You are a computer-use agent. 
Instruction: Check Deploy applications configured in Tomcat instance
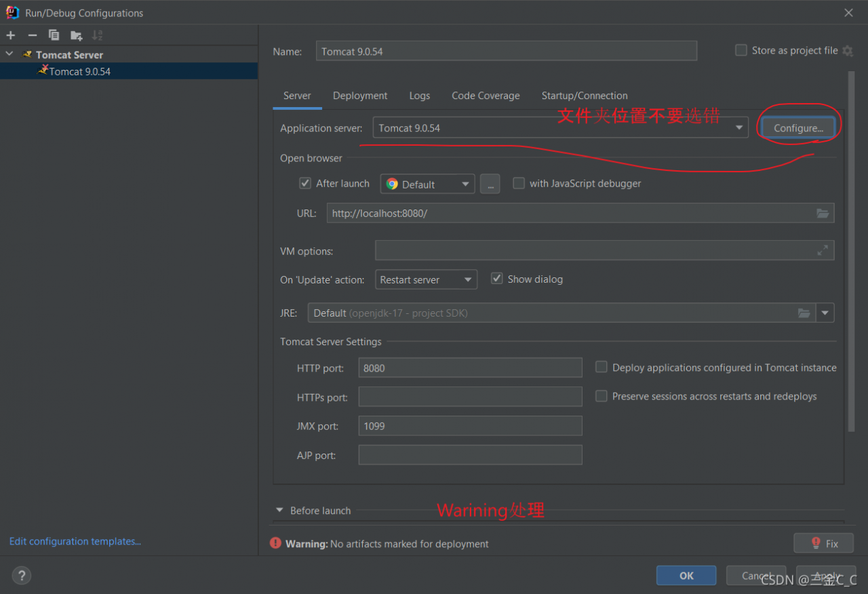[601, 367]
